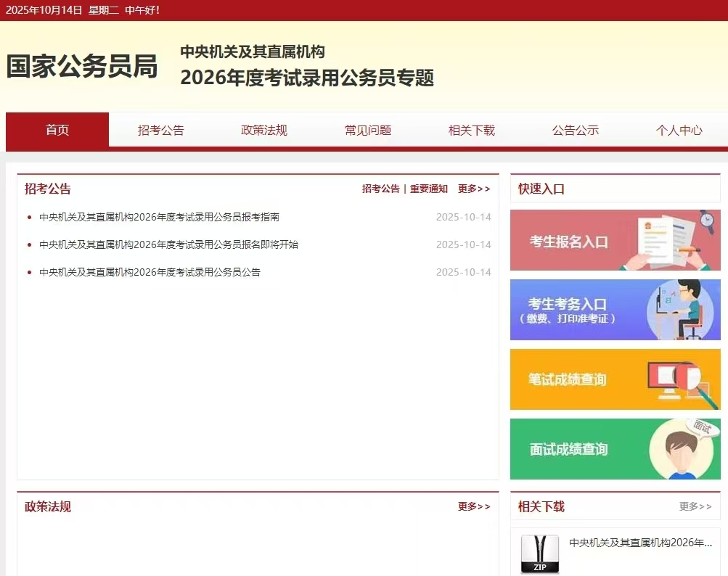
Task: Open the 个人中心 personal center menu
Action: [679, 131]
